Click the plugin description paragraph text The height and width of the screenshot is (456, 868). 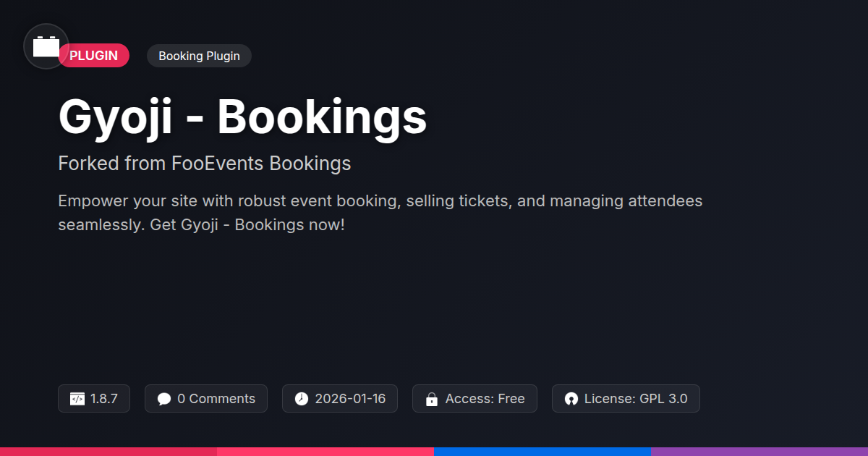(x=380, y=213)
